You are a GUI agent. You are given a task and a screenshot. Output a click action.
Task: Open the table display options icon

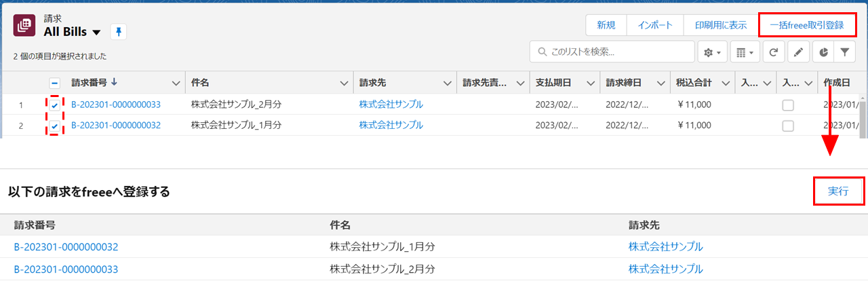click(745, 52)
